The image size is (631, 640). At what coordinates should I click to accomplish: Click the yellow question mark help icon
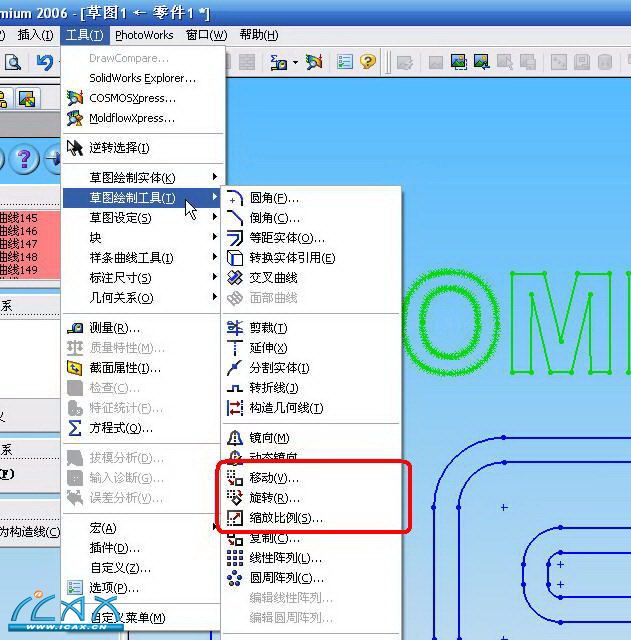pyautogui.click(x=368, y=62)
